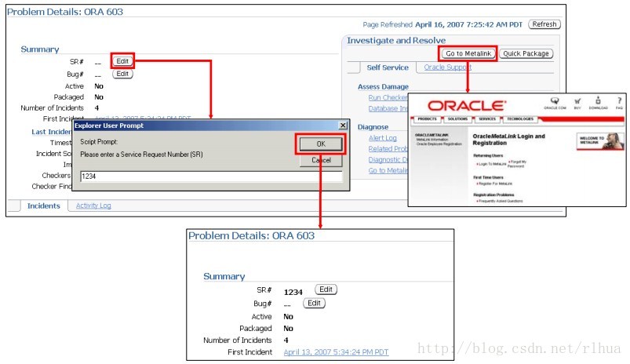Screen dimensions: 630x364
Task: Click Cancel in Explorer User Prompt
Action: pyautogui.click(x=321, y=160)
